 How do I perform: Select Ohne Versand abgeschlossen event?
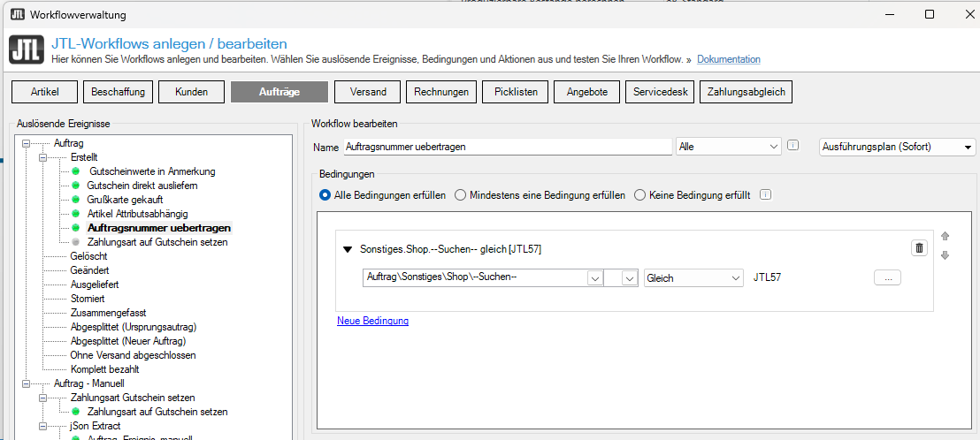(134, 355)
